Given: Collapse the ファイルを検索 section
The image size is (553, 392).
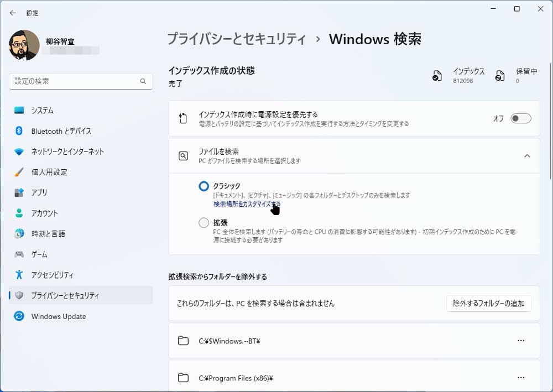Looking at the screenshot, I should point(527,156).
